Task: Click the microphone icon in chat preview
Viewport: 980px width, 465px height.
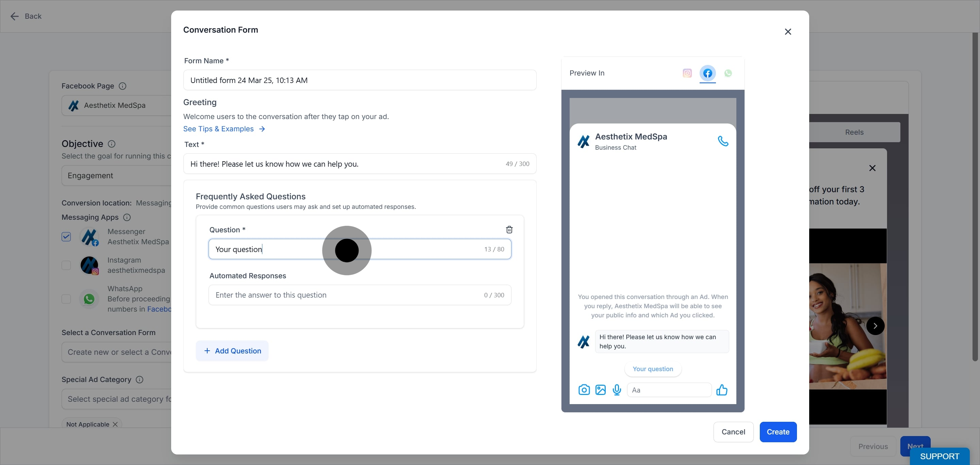Action: [617, 390]
